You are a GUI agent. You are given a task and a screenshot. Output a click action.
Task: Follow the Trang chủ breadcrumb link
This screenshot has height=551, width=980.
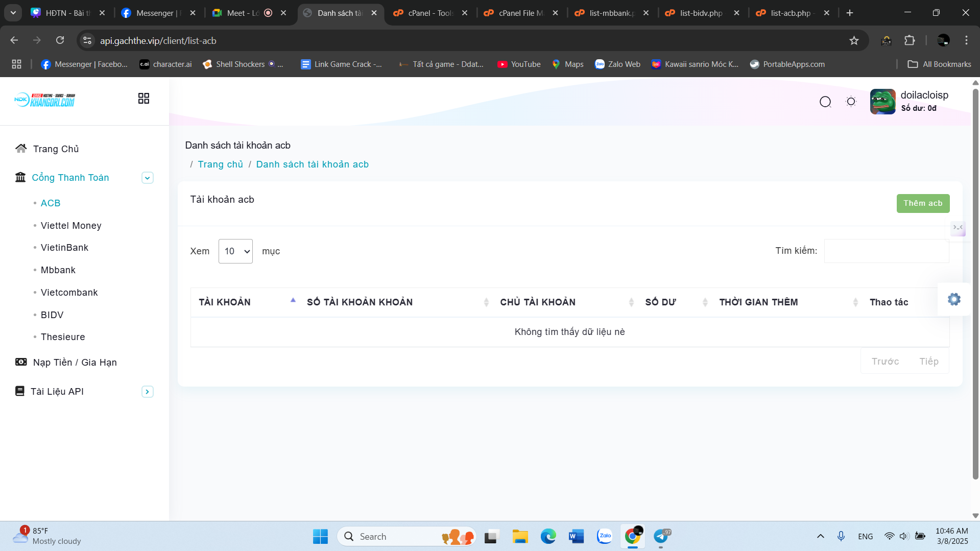tap(220, 164)
